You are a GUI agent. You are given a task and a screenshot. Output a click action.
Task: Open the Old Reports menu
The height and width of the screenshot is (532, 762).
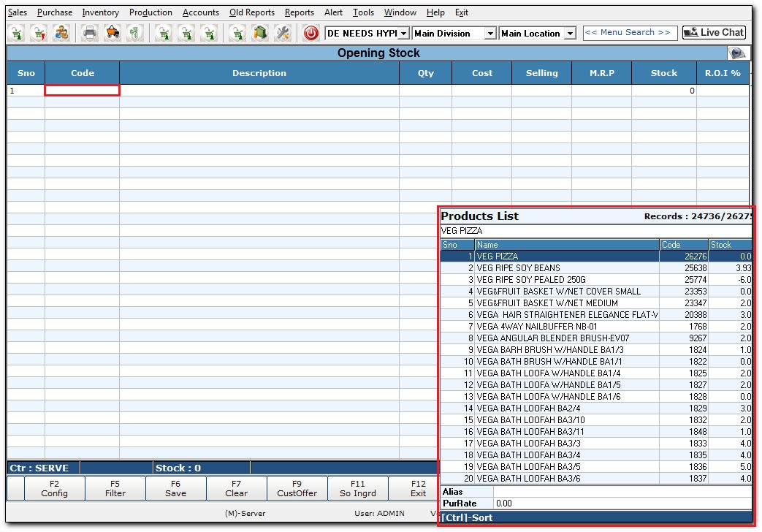click(x=251, y=12)
